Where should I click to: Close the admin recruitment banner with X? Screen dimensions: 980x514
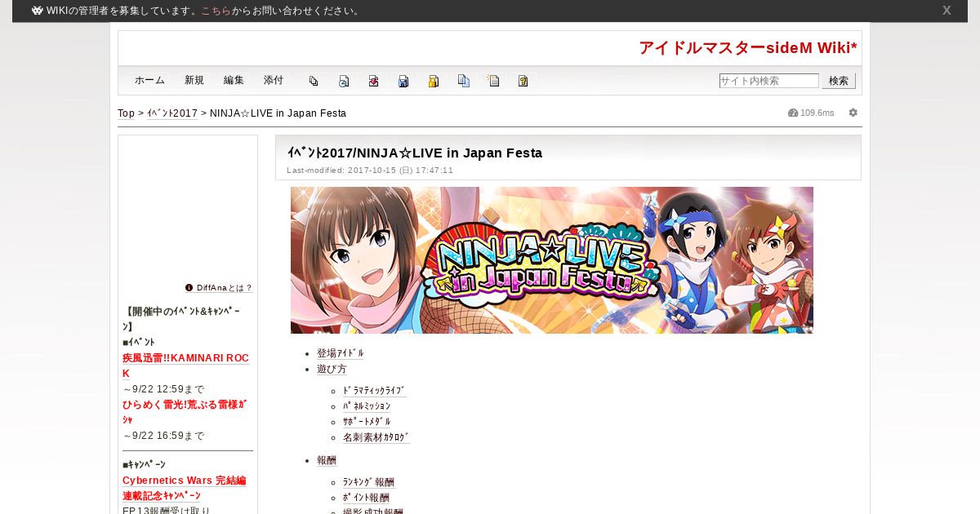947,11
